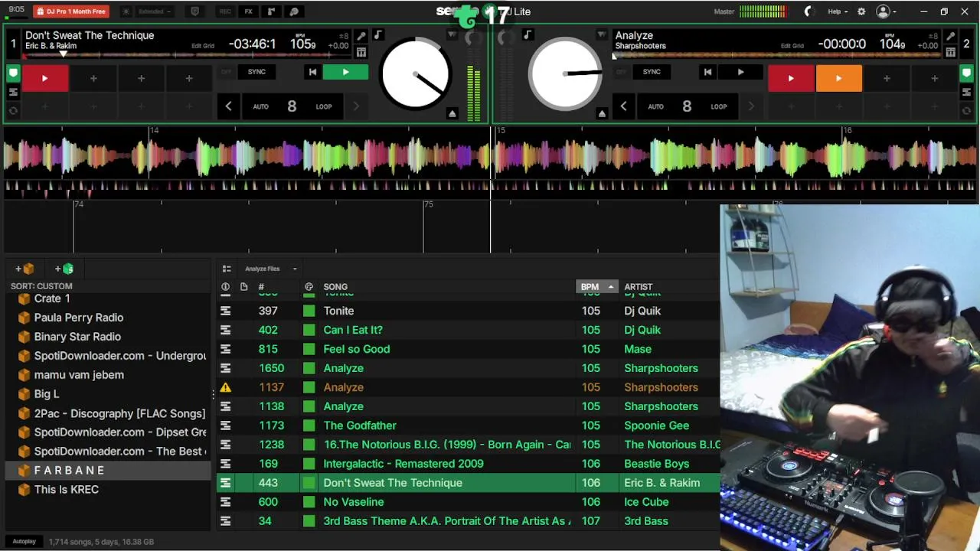The height and width of the screenshot is (551, 980).
Task: Add a new smart crate
Action: [64, 269]
